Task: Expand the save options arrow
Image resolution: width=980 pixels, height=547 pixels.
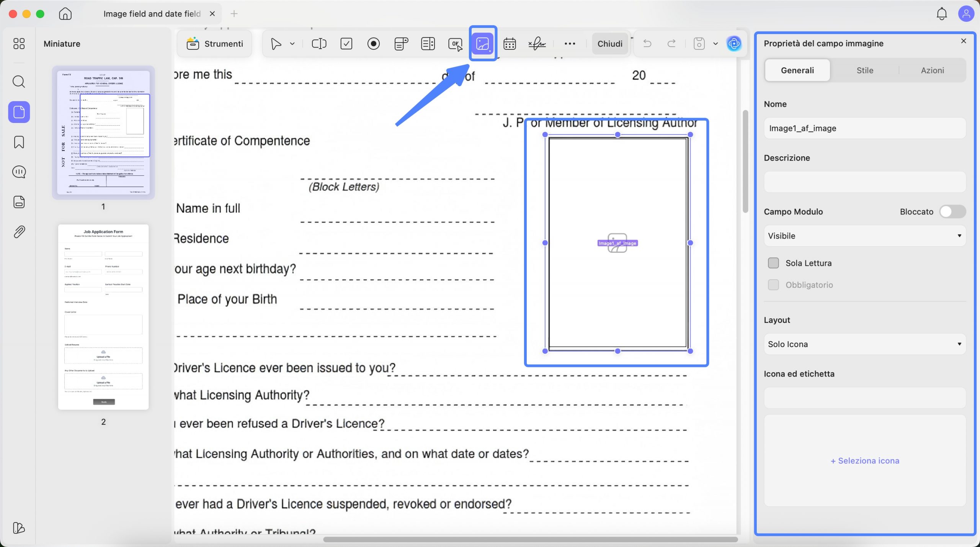Action: click(x=715, y=44)
